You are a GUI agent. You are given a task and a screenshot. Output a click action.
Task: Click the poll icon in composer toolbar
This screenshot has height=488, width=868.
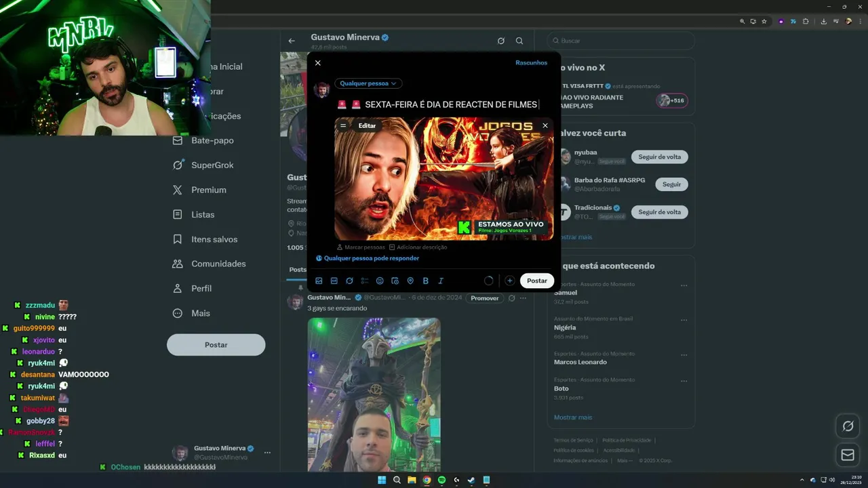tap(365, 281)
